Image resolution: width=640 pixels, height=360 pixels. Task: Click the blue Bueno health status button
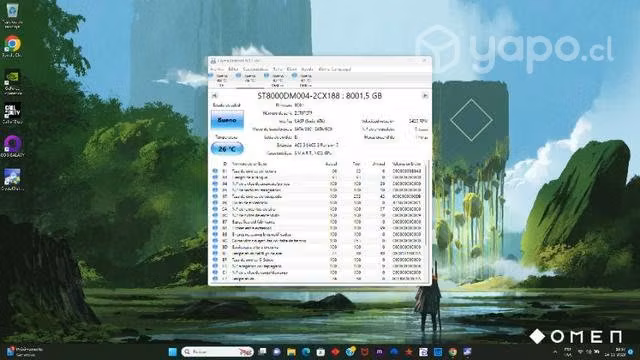point(227,120)
